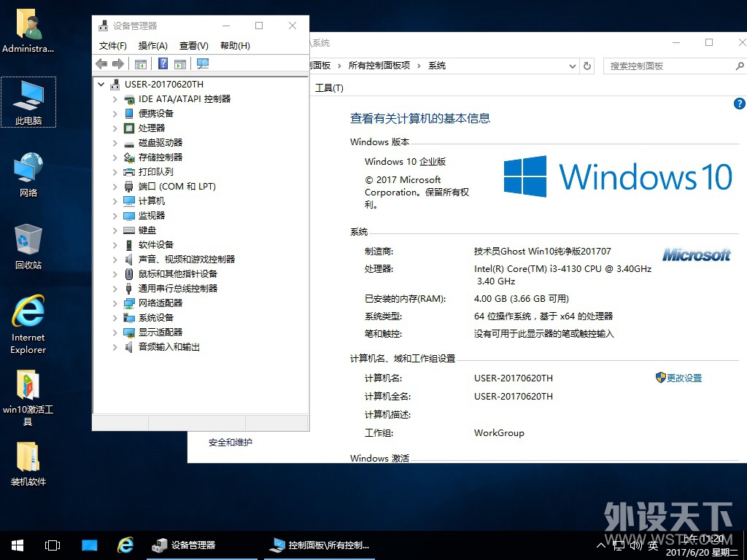Select the 通用串行总线控制器 tree row

(178, 289)
